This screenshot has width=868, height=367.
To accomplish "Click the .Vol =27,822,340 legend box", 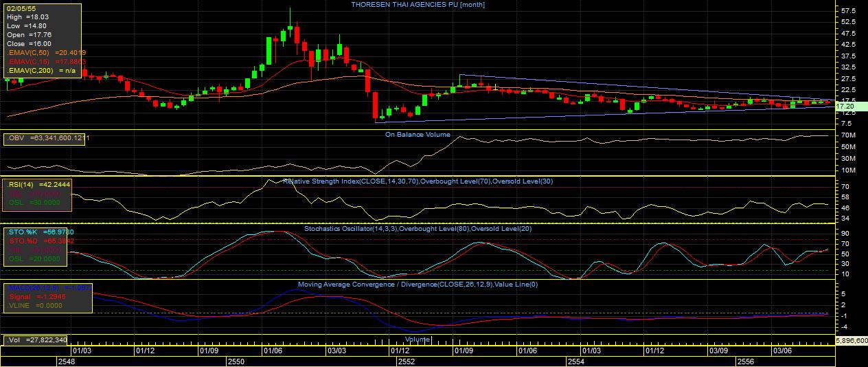I will coord(36,340).
